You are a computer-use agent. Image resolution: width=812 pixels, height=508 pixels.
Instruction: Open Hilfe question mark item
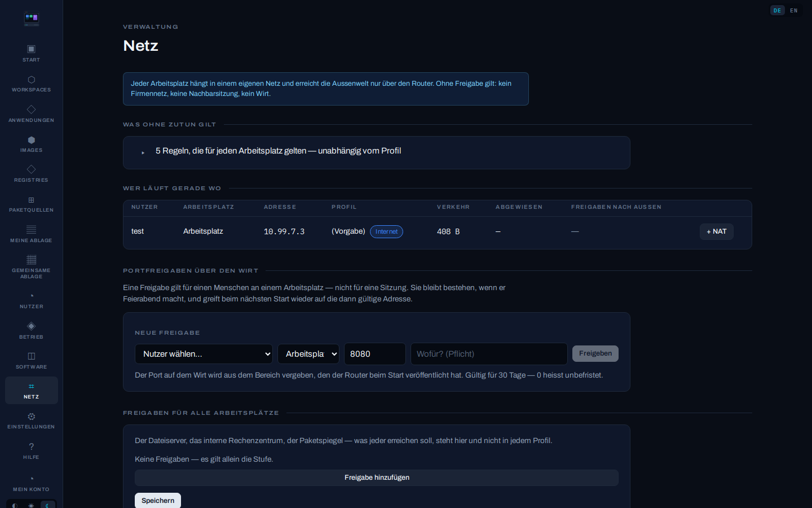31,451
